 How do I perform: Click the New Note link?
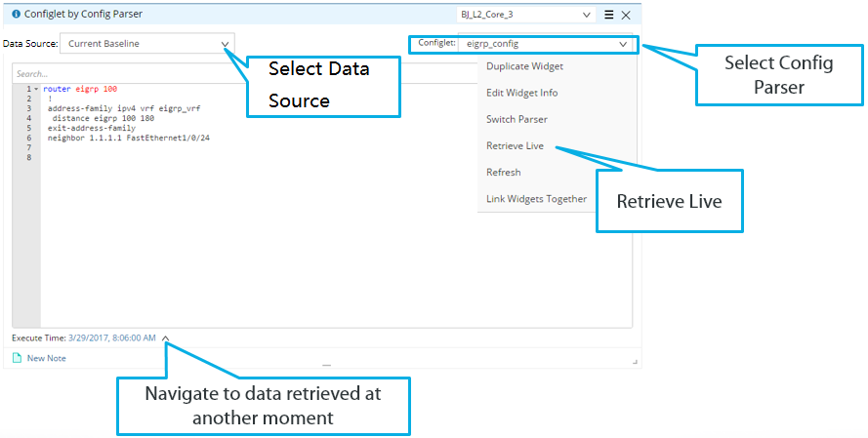46,358
